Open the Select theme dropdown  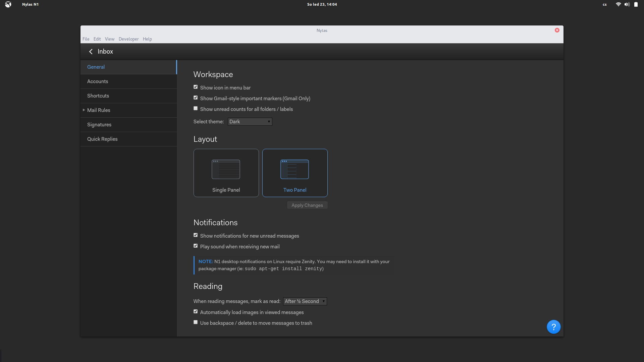pos(250,122)
